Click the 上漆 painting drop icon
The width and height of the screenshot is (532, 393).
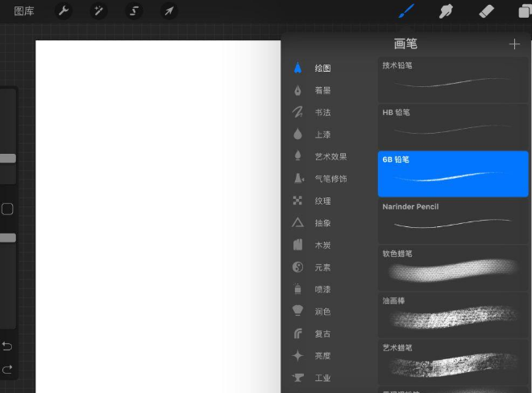click(x=297, y=134)
